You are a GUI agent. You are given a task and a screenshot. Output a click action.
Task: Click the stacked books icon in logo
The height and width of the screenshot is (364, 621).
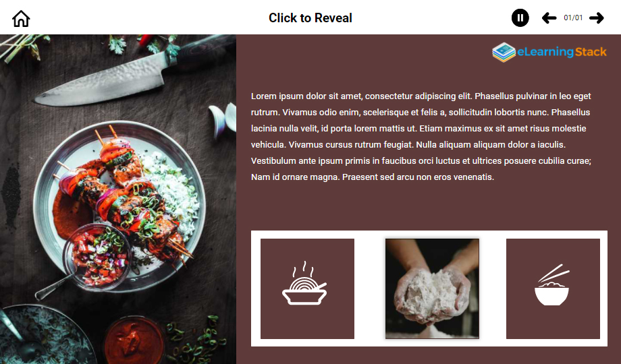(x=504, y=52)
